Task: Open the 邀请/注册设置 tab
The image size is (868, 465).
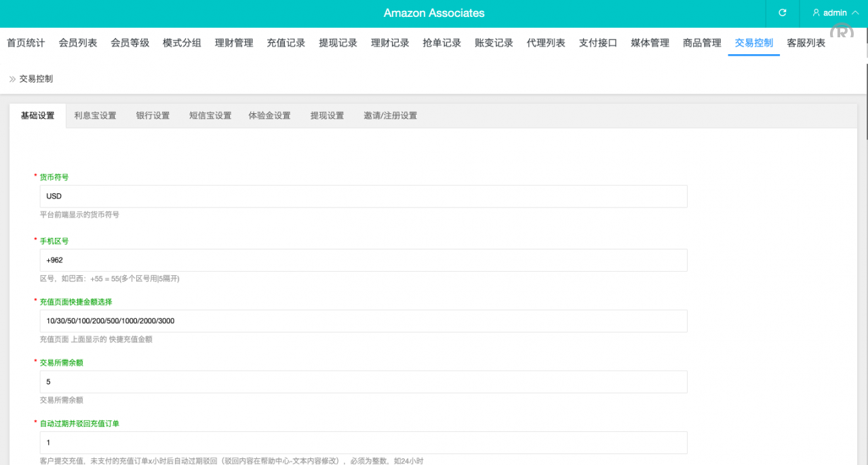Action: point(390,116)
